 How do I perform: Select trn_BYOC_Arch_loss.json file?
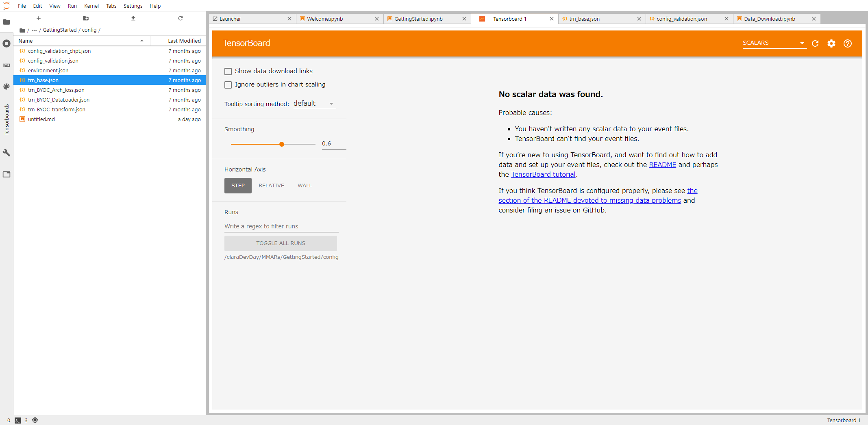(x=110, y=90)
